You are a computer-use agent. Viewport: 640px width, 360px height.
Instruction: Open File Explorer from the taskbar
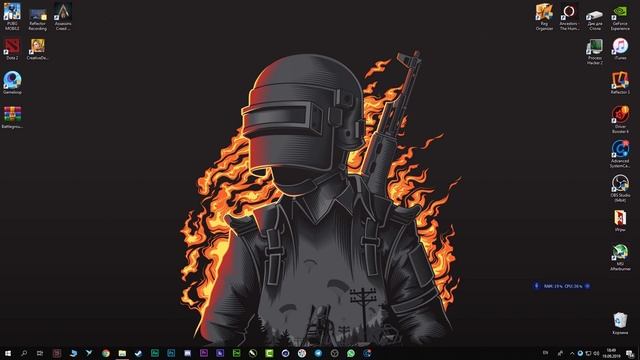(x=122, y=353)
